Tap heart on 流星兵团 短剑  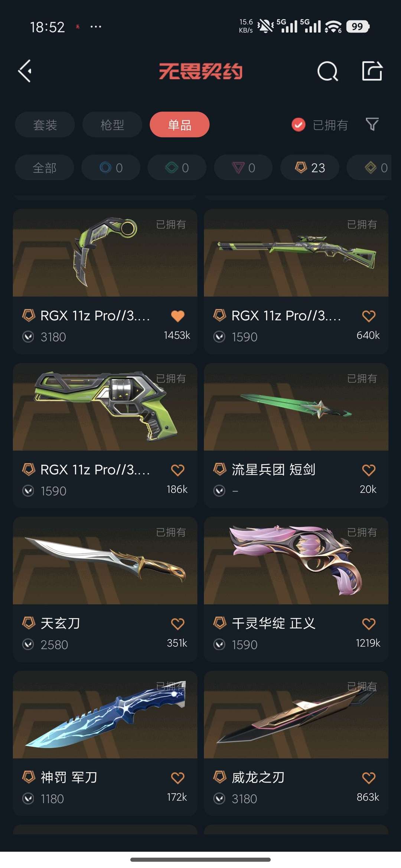pyautogui.click(x=369, y=470)
